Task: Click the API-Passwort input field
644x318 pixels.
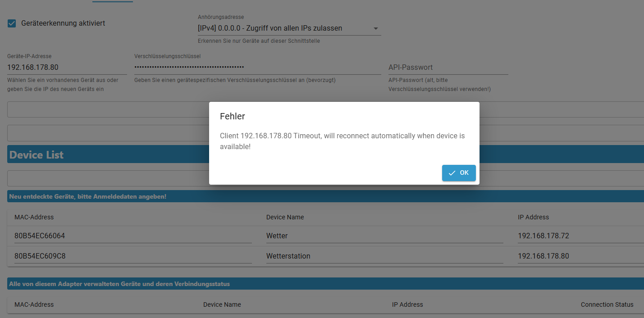Action: (448, 68)
